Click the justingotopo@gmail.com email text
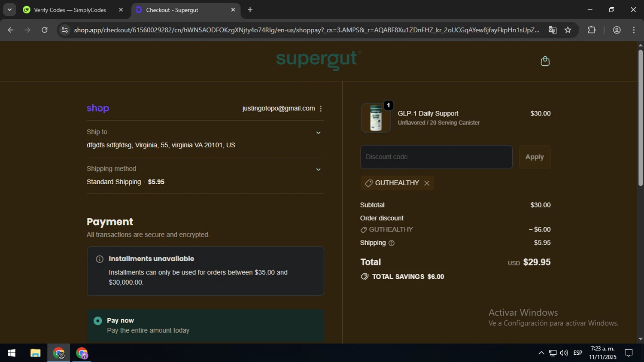The width and height of the screenshot is (644, 362). pyautogui.click(x=279, y=109)
